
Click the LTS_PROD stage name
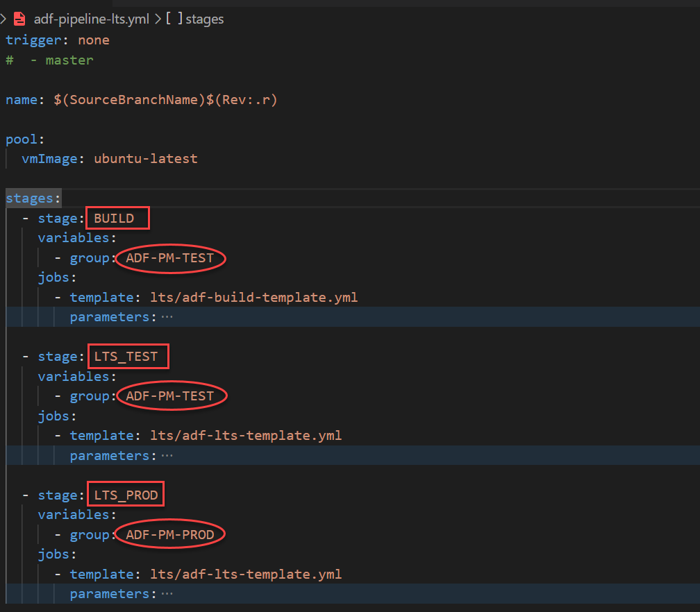click(x=126, y=495)
